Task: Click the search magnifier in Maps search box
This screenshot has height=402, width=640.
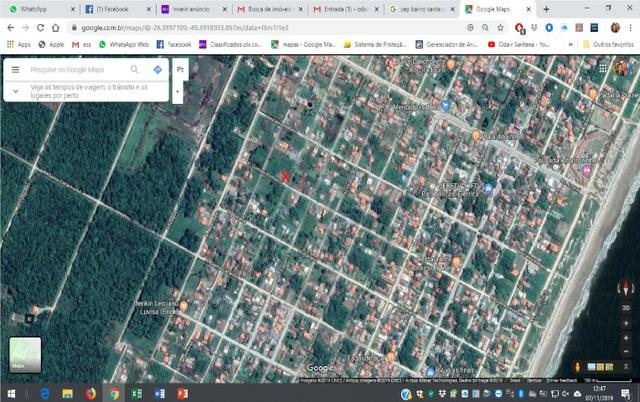Action: click(x=134, y=70)
